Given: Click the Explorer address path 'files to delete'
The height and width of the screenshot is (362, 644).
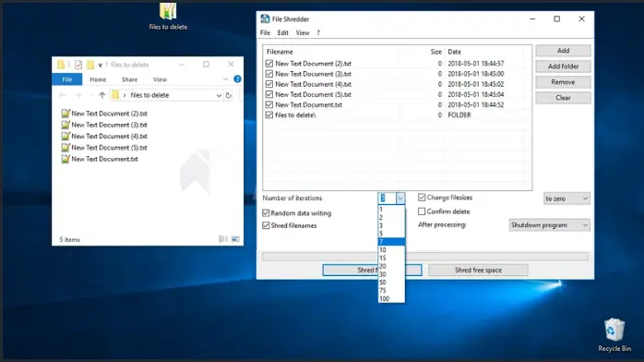Looking at the screenshot, I should [x=149, y=95].
